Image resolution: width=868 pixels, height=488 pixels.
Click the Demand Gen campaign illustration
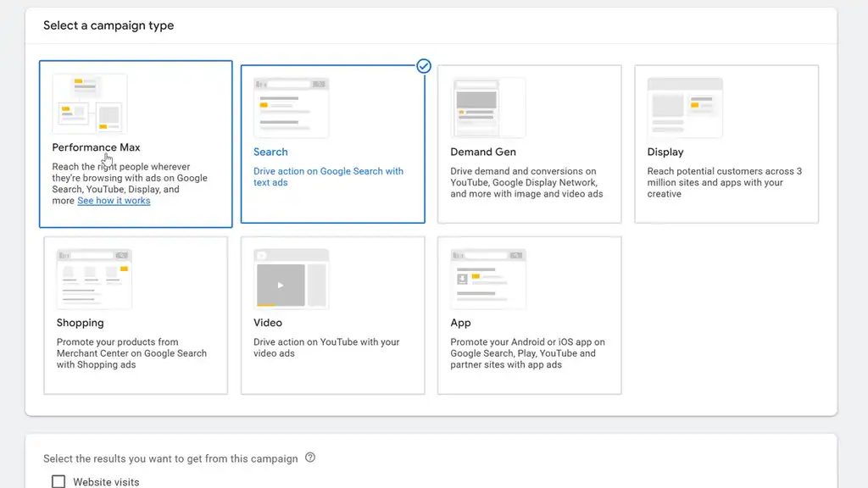pyautogui.click(x=488, y=108)
